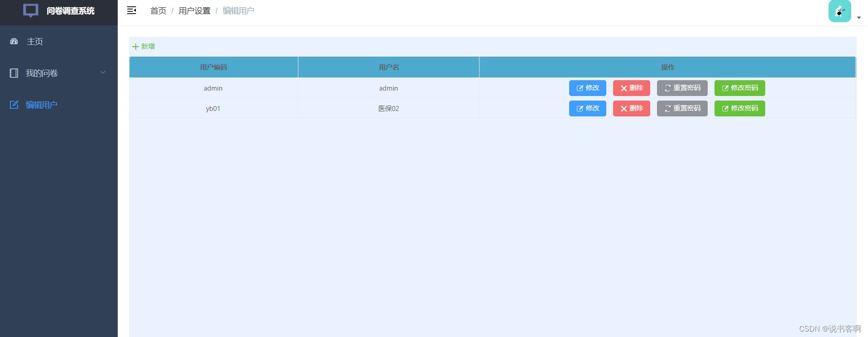The image size is (868, 337).
Task: Click 修改密码 button in admin row
Action: coord(740,88)
